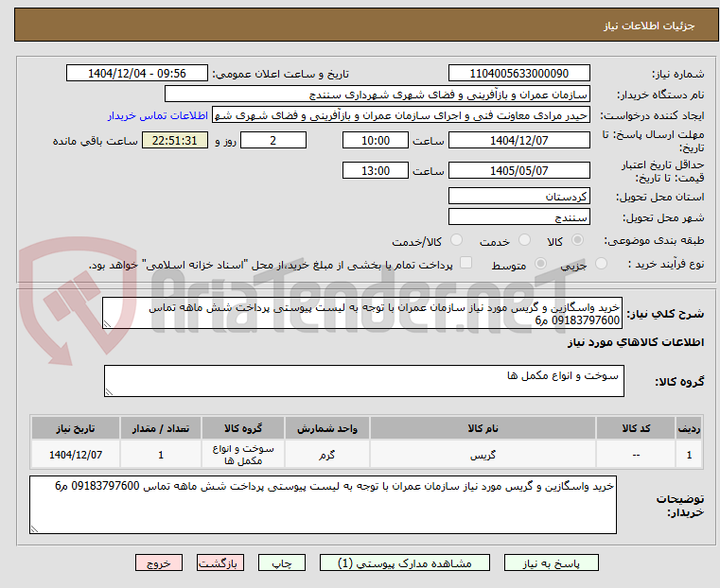Click the توضیحات خریدار resize handle
The height and width of the screenshot is (588, 720).
tap(34, 528)
